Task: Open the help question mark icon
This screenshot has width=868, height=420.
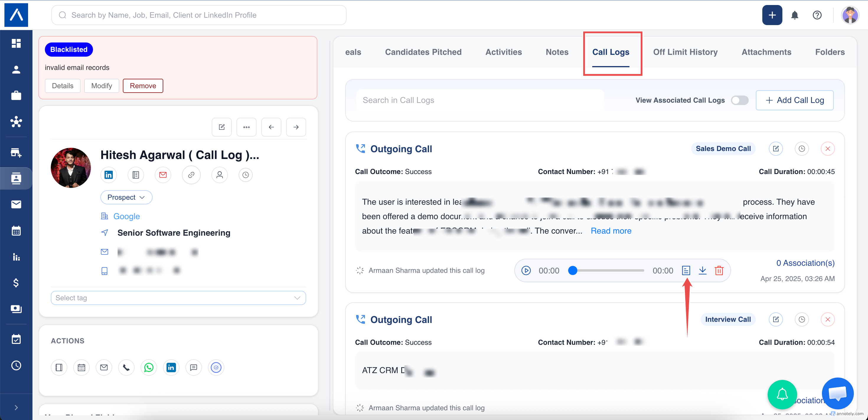Action: point(817,15)
